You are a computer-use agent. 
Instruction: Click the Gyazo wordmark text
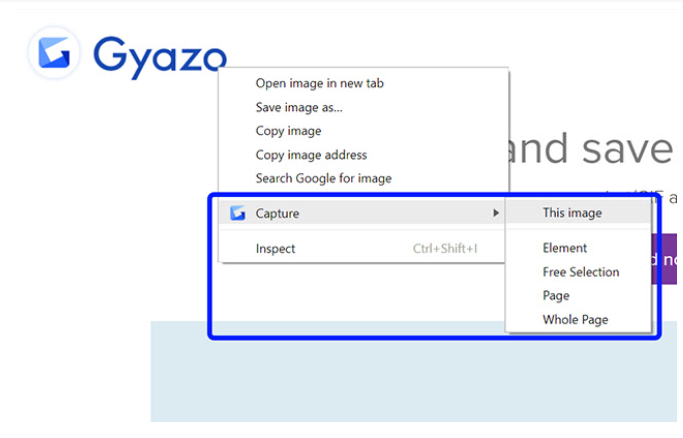(160, 57)
